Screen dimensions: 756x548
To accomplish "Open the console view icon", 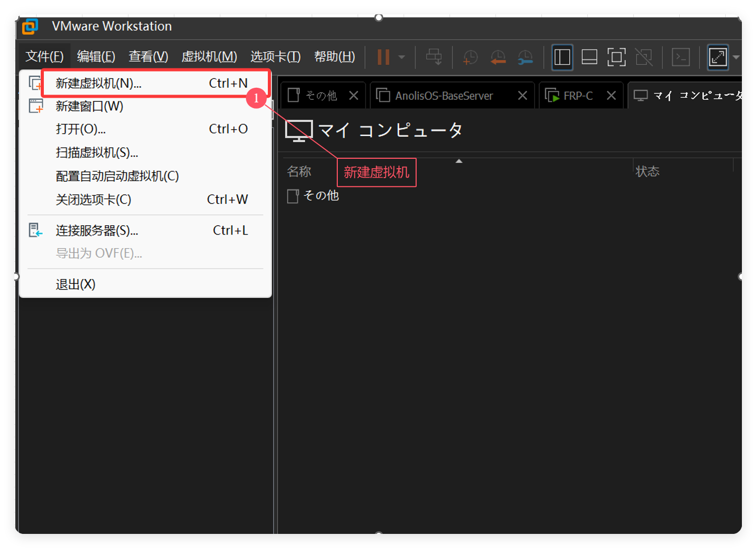I will 681,57.
